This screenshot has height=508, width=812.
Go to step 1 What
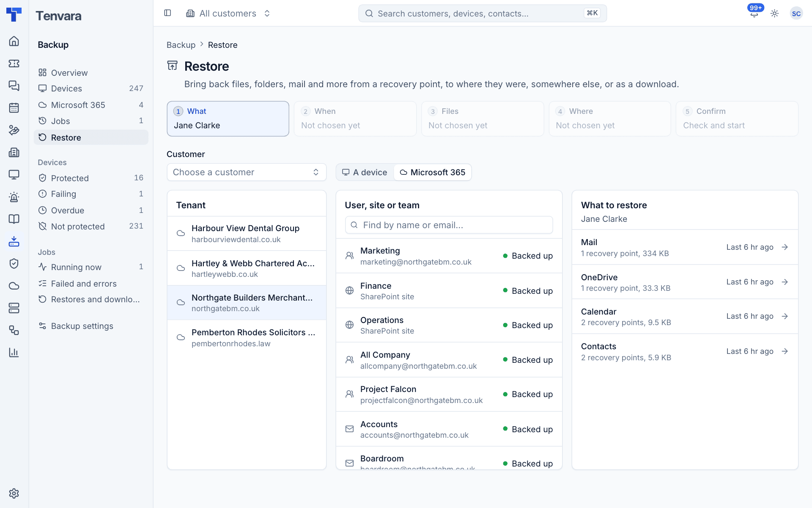(x=228, y=119)
